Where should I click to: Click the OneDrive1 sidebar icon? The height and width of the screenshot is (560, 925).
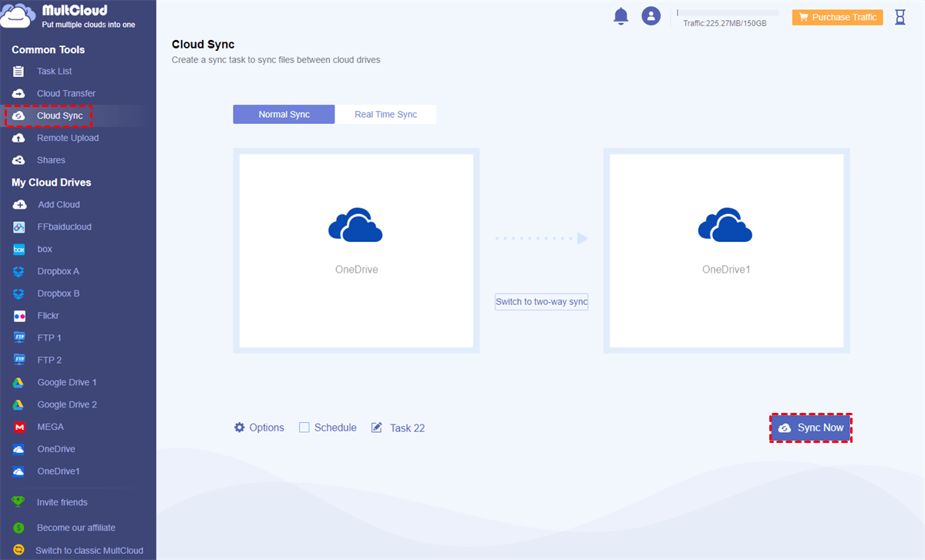coord(19,471)
